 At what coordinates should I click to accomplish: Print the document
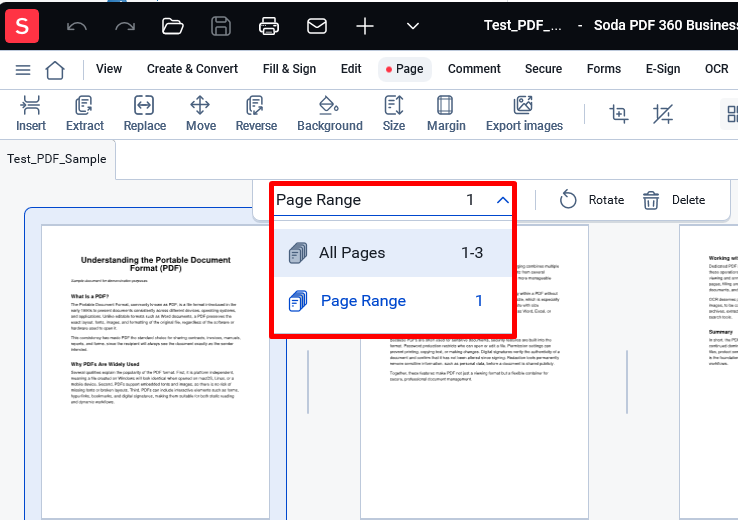269,26
